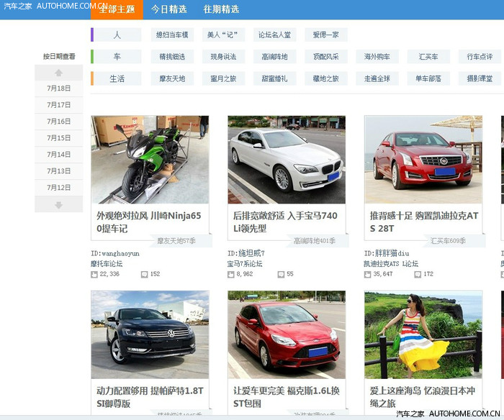Click comment icon under Cadillac ATS post
Image resolution: width=504 pixels, height=420 pixels.
pos(418,274)
